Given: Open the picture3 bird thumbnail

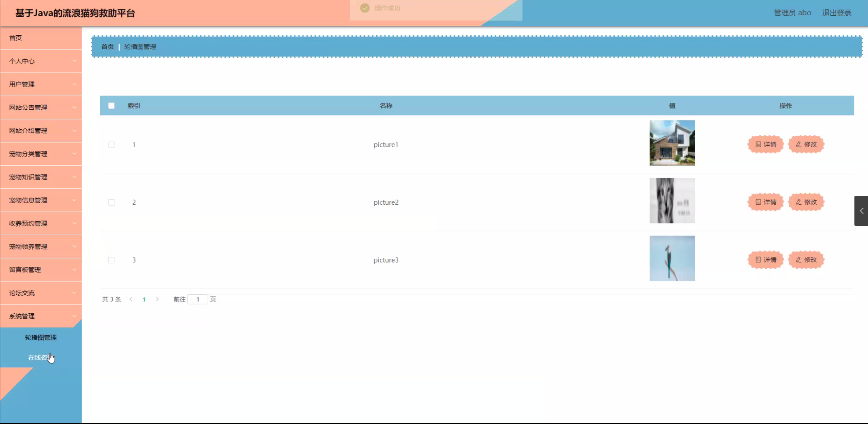Looking at the screenshot, I should [x=672, y=258].
